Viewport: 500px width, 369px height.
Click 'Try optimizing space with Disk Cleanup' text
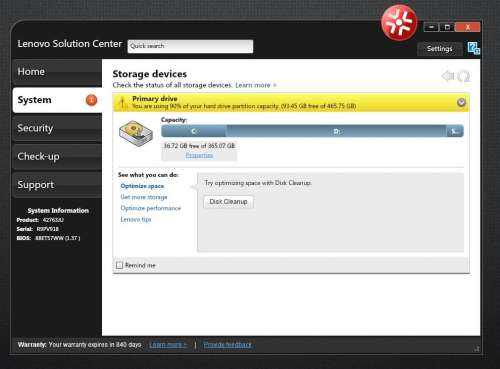pos(258,183)
